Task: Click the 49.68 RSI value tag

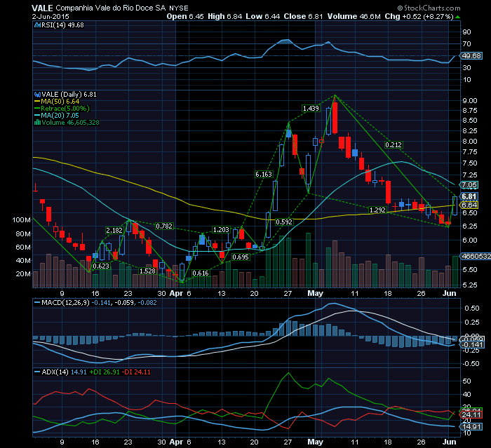Action: pos(471,55)
